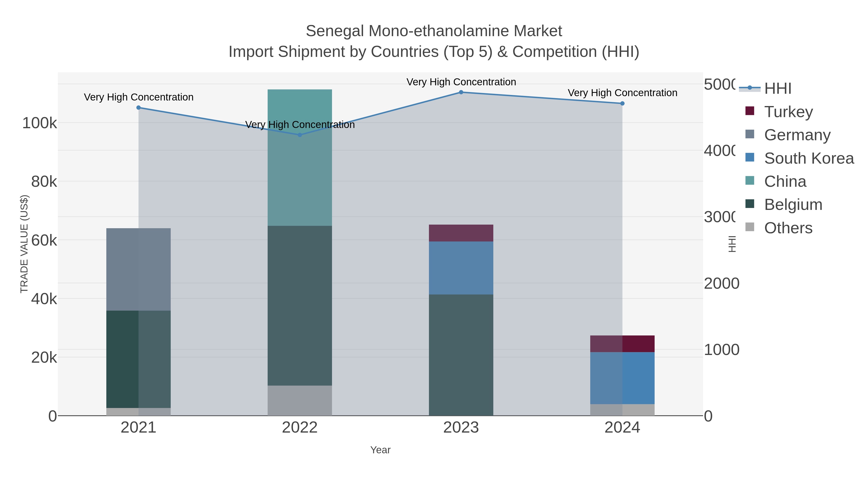This screenshot has width=868, height=488.
Task: Click the 60k left axis tick label
Action: click(44, 241)
